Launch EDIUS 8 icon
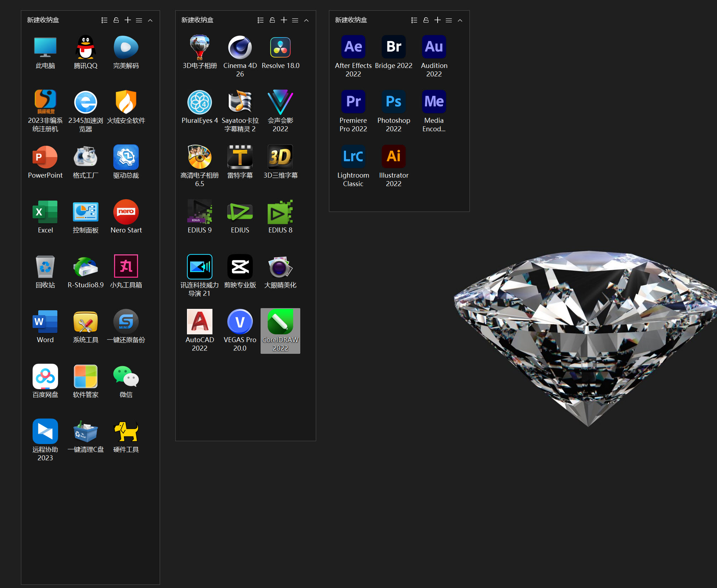This screenshot has width=717, height=588. tap(280, 212)
